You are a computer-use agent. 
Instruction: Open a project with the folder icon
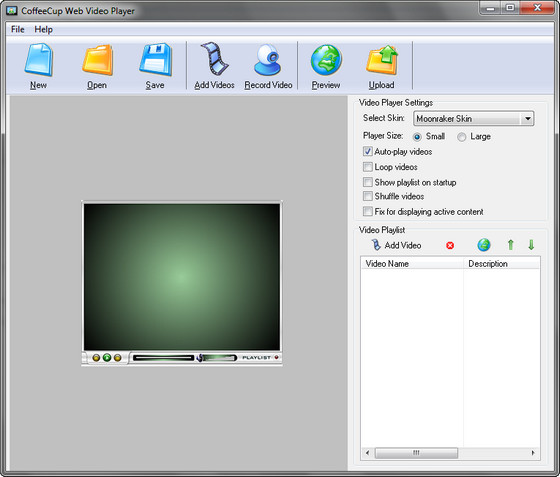coord(97,60)
